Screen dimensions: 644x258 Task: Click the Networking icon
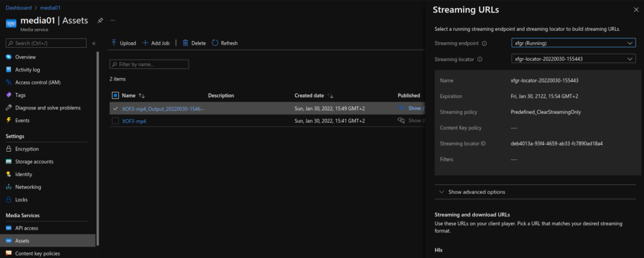click(x=9, y=187)
